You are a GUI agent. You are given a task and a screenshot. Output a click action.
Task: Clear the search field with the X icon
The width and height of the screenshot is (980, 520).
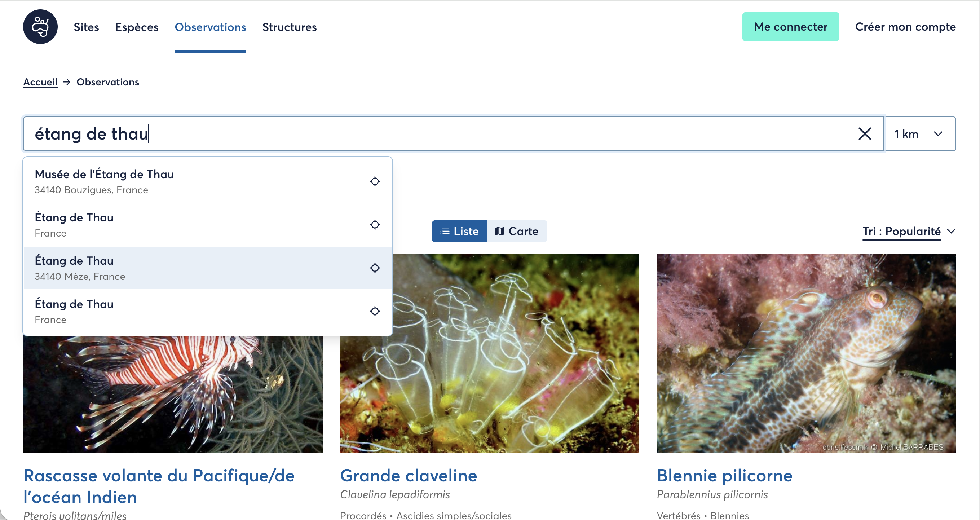pyautogui.click(x=865, y=134)
